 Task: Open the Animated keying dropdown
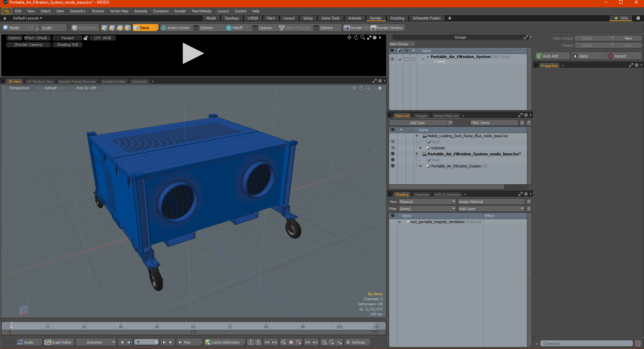pyautogui.click(x=96, y=342)
